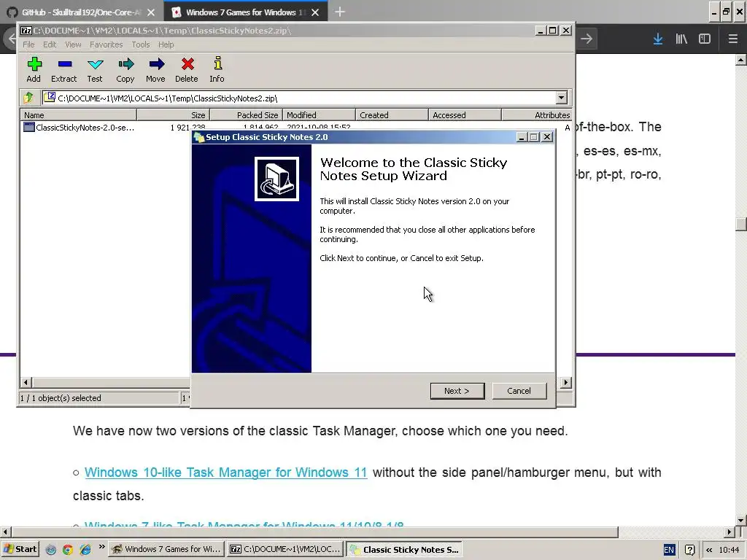Sort by the Attributes column header
Image resolution: width=747 pixels, height=560 pixels.
coord(537,114)
